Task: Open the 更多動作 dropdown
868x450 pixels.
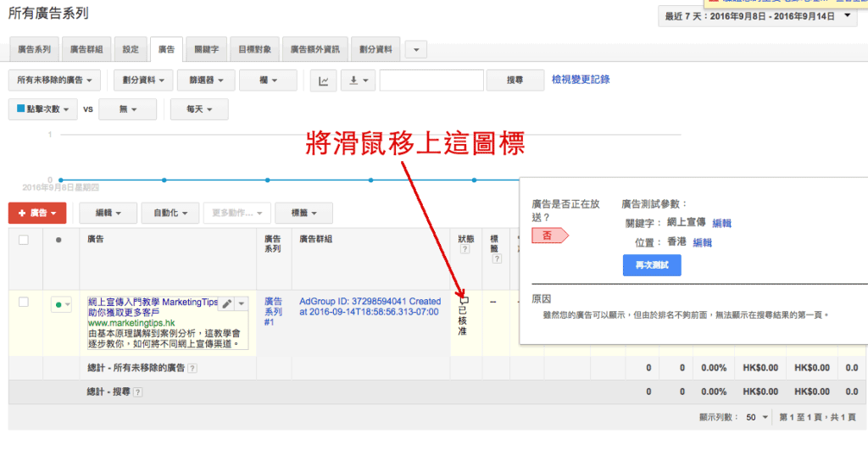Action: coord(237,213)
